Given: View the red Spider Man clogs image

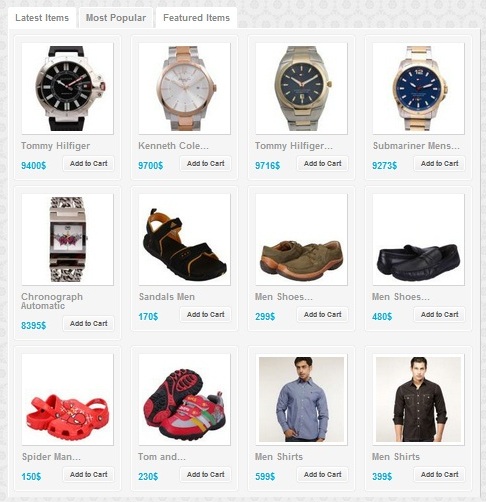Looking at the screenshot, I should [68, 399].
